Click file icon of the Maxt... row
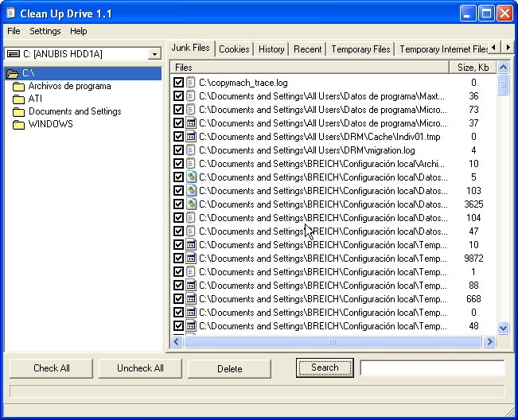 pyautogui.click(x=191, y=96)
